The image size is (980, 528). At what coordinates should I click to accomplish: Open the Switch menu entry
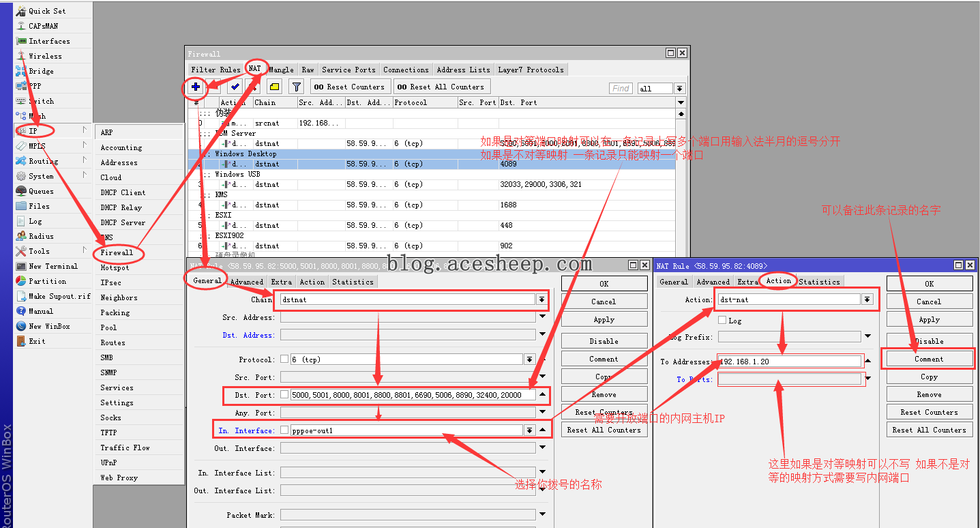[x=41, y=101]
